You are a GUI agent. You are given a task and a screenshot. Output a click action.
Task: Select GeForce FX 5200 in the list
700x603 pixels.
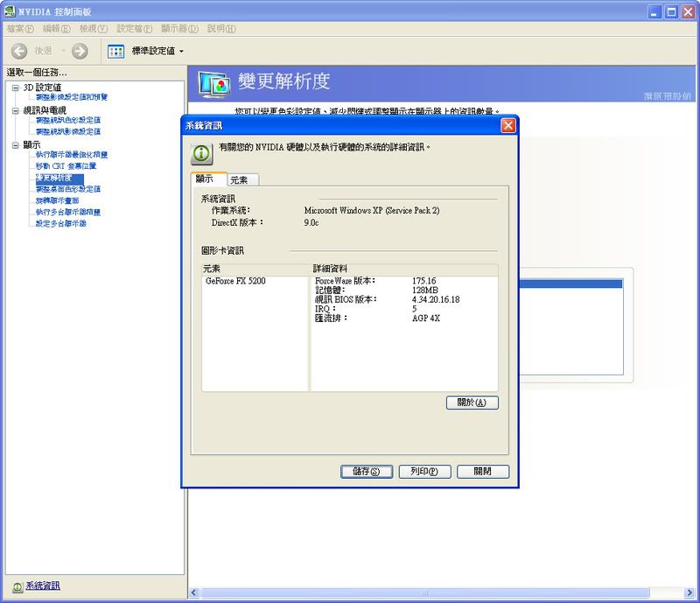(x=235, y=281)
